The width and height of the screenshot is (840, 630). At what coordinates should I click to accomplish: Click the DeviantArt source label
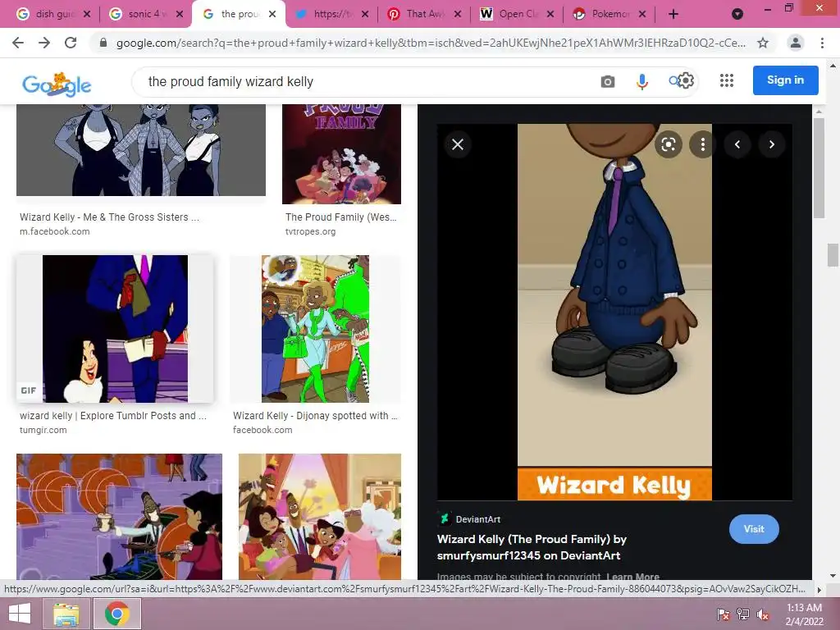point(478,519)
